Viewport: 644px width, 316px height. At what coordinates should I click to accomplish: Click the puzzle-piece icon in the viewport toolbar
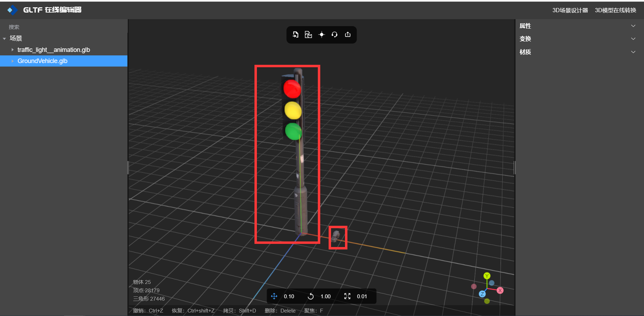(x=308, y=34)
